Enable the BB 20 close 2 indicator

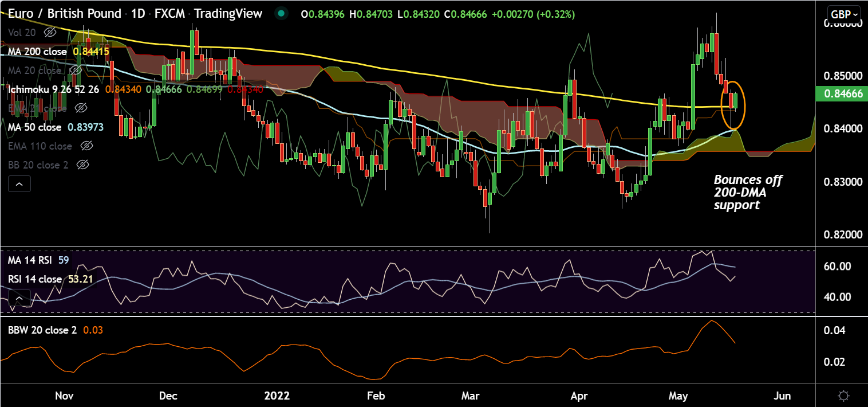[x=82, y=165]
